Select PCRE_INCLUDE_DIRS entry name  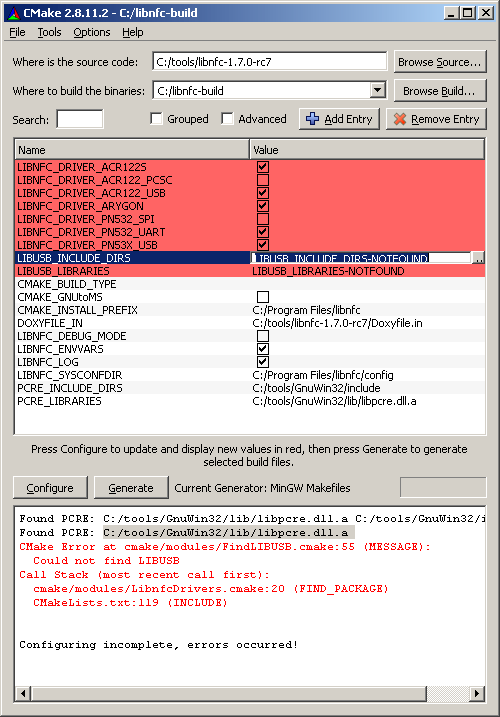[70, 388]
